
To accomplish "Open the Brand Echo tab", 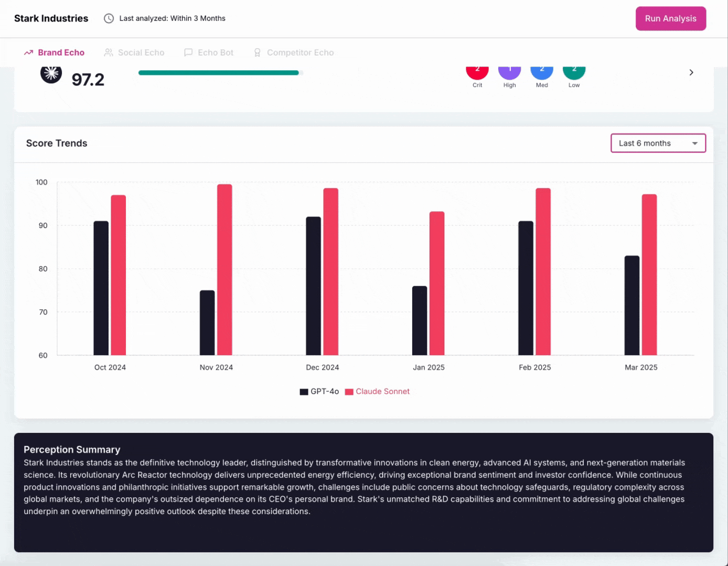I will [54, 52].
